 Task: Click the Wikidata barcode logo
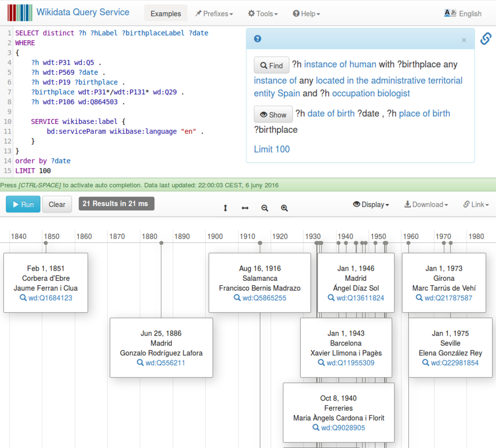(19, 12)
